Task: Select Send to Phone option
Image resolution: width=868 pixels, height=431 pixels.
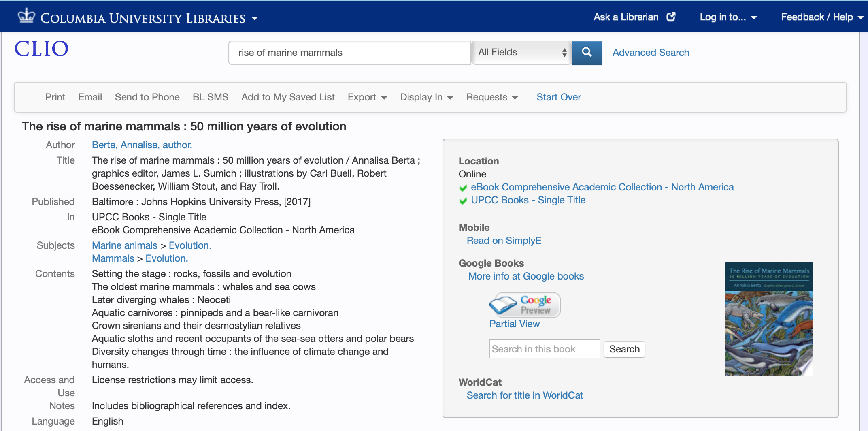Action: 147,97
